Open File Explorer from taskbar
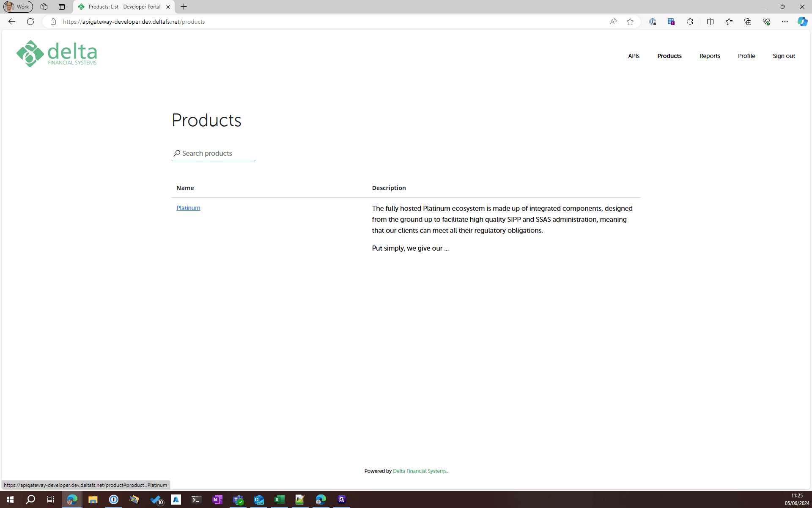 tap(93, 500)
